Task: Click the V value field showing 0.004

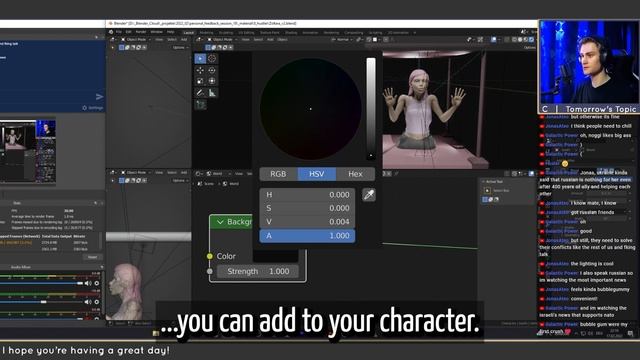Action: [307, 222]
